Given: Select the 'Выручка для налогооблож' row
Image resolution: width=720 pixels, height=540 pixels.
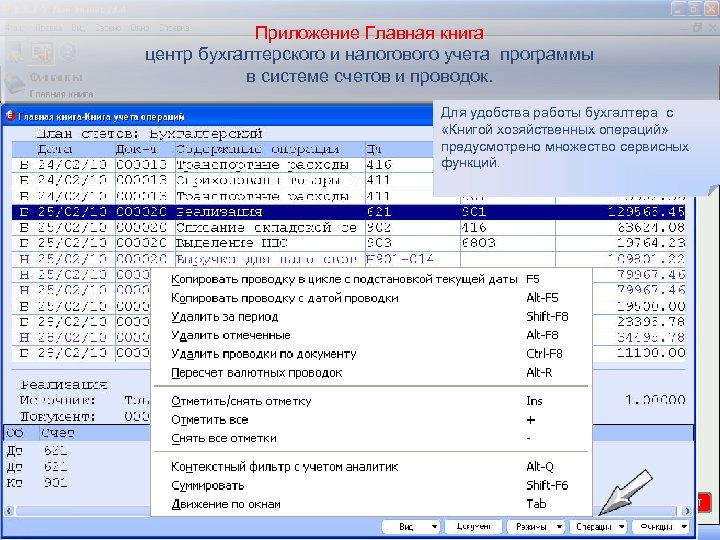Looking at the screenshot, I should 349,259.
